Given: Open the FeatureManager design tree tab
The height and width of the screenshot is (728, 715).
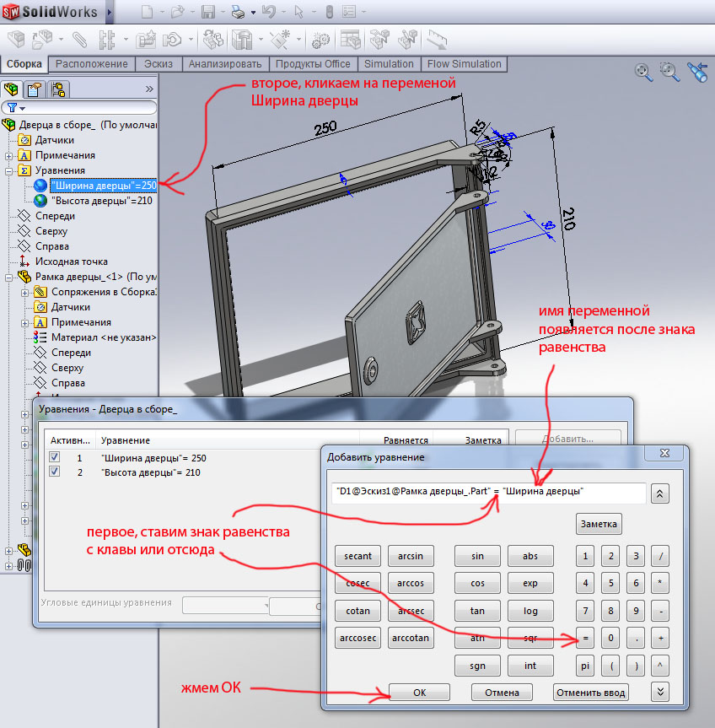Looking at the screenshot, I should click(x=13, y=89).
